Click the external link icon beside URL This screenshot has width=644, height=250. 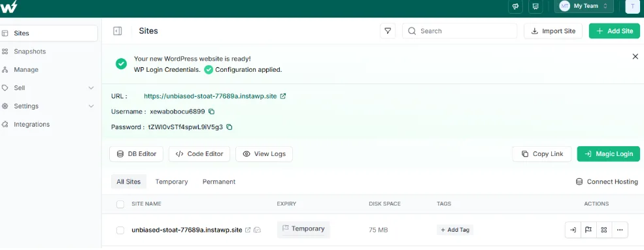click(x=283, y=96)
